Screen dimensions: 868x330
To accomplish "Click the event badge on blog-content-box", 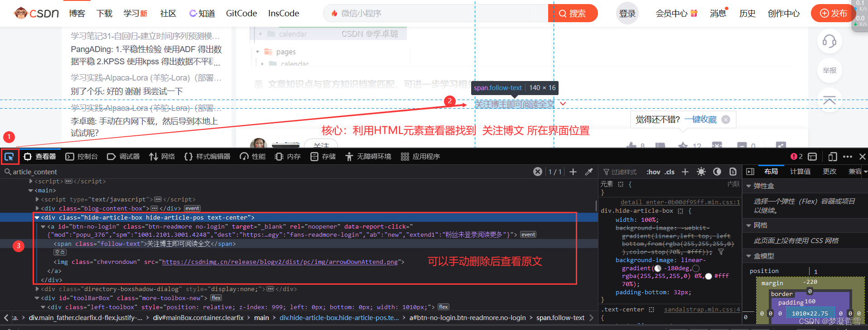I will click(192, 209).
